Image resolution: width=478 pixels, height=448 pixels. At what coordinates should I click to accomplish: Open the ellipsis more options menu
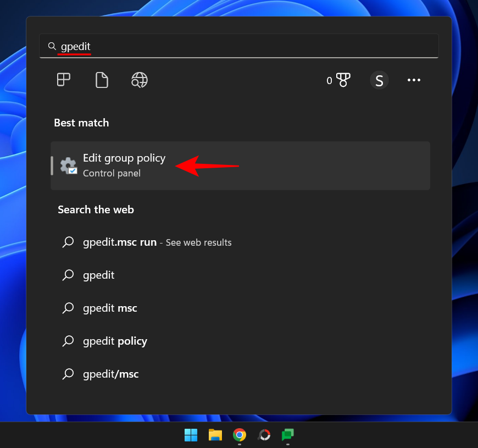coord(414,80)
